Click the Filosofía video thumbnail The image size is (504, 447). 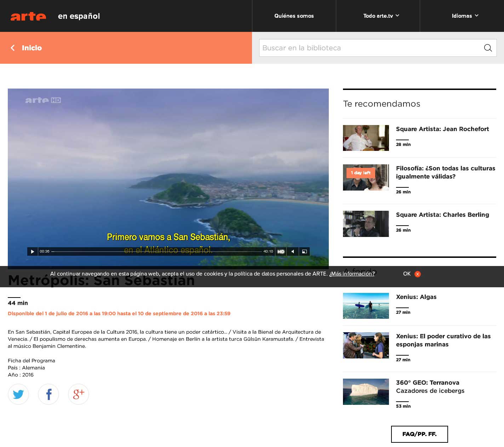366,177
